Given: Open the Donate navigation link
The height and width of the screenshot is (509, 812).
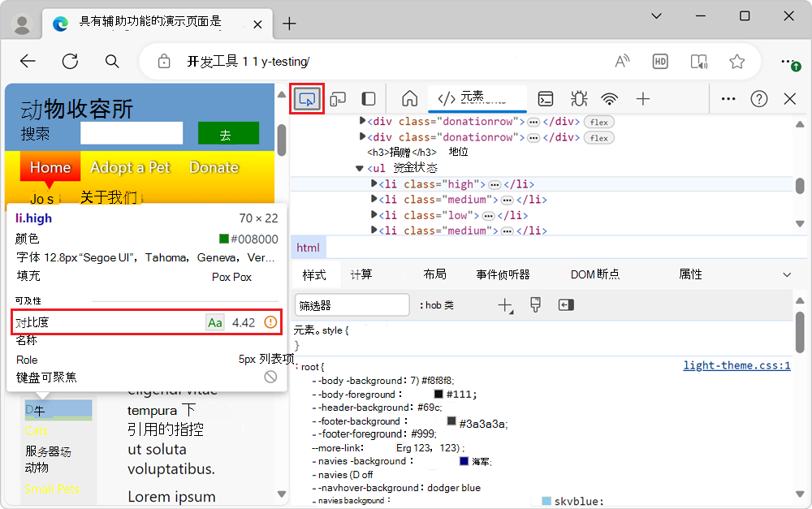Looking at the screenshot, I should (214, 167).
